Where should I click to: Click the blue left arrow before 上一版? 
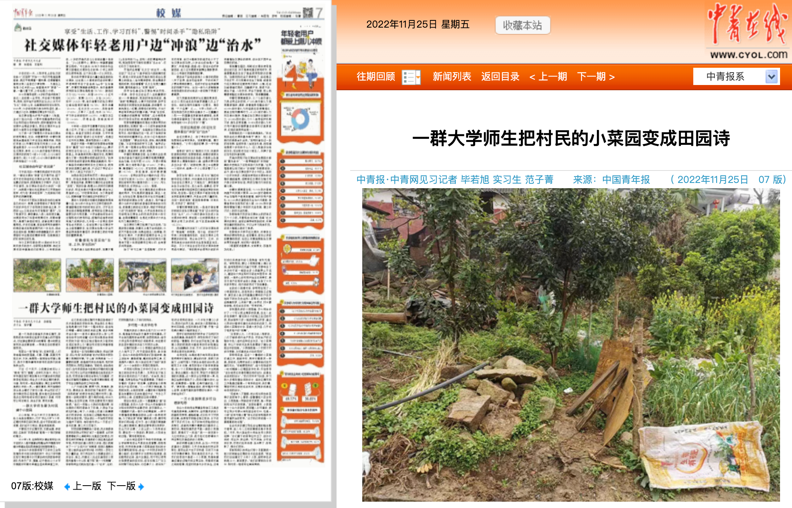click(67, 487)
